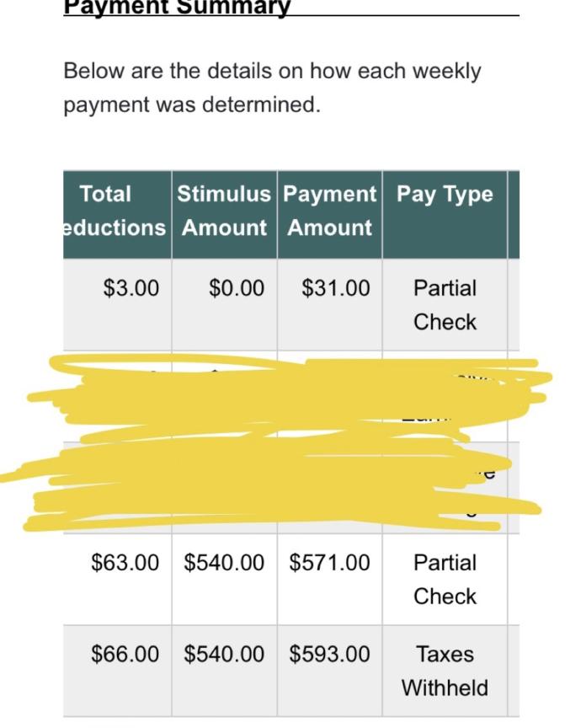
Task: Click the first row's Partial Check cell
Action: 445,304
